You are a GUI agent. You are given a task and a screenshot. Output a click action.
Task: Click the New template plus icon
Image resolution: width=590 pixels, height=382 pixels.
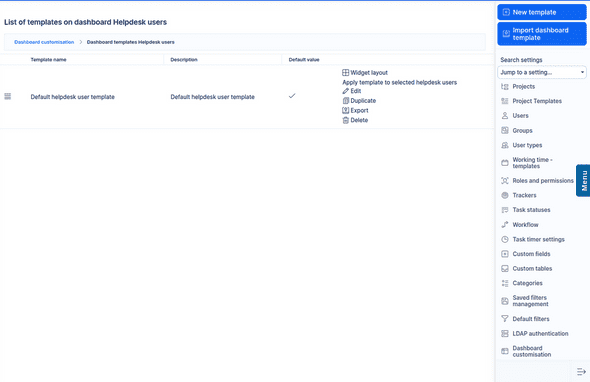click(506, 12)
